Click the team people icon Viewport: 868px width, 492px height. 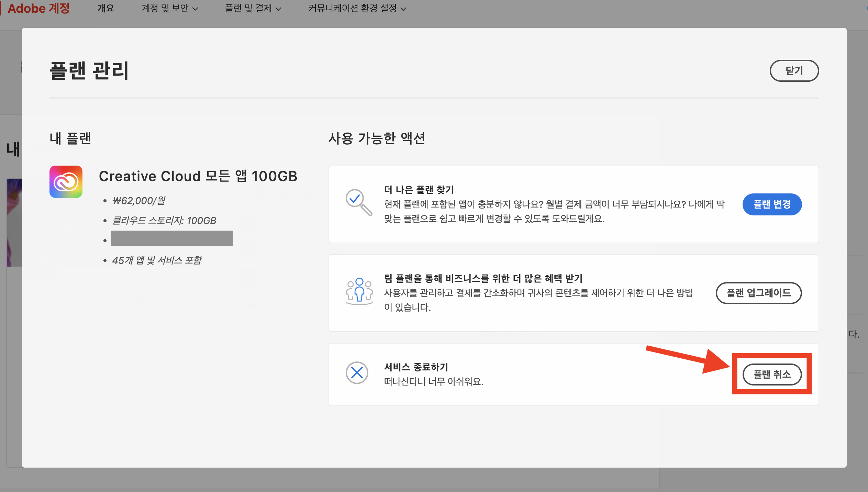359,291
